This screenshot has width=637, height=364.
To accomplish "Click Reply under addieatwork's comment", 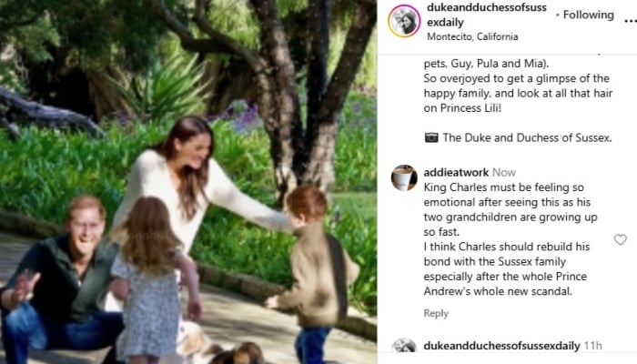I will coord(436,313).
